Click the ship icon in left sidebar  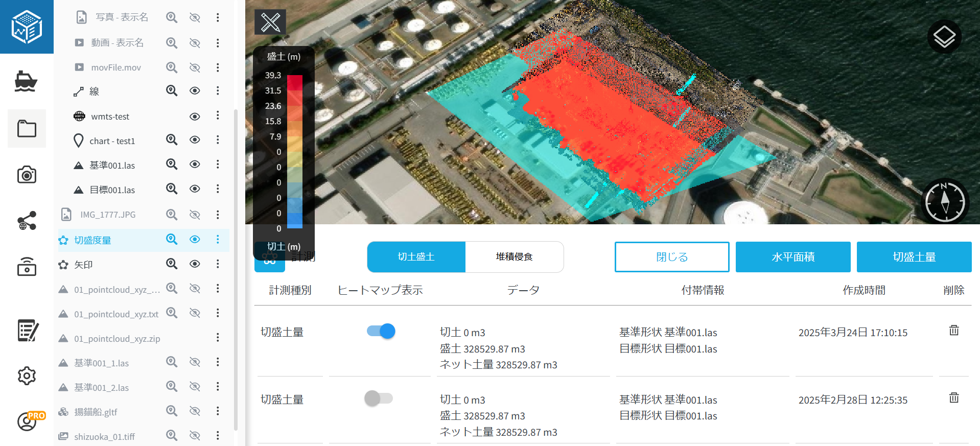tap(26, 82)
